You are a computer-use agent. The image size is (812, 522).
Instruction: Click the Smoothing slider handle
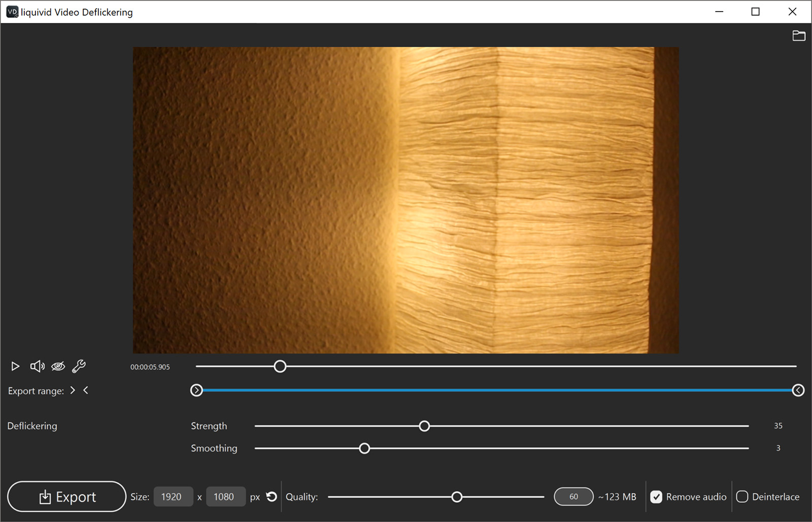click(x=364, y=448)
